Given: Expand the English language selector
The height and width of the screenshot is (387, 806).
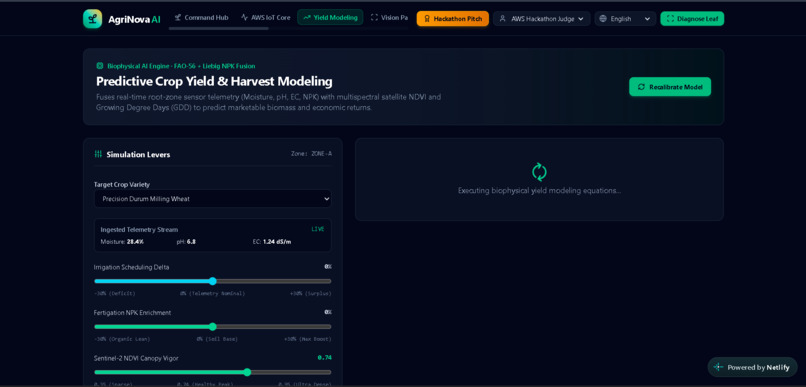Looking at the screenshot, I should (625, 19).
